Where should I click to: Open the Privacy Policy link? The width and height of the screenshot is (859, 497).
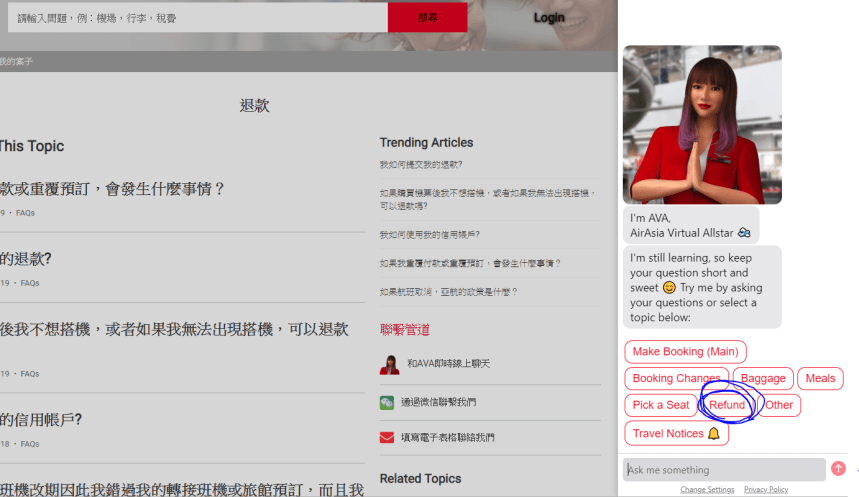click(x=766, y=490)
